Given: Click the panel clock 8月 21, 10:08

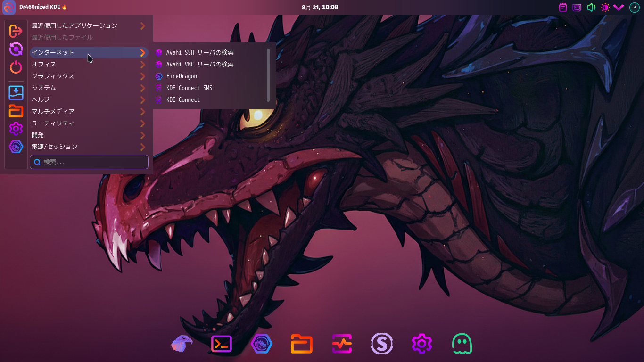Looking at the screenshot, I should [x=320, y=8].
